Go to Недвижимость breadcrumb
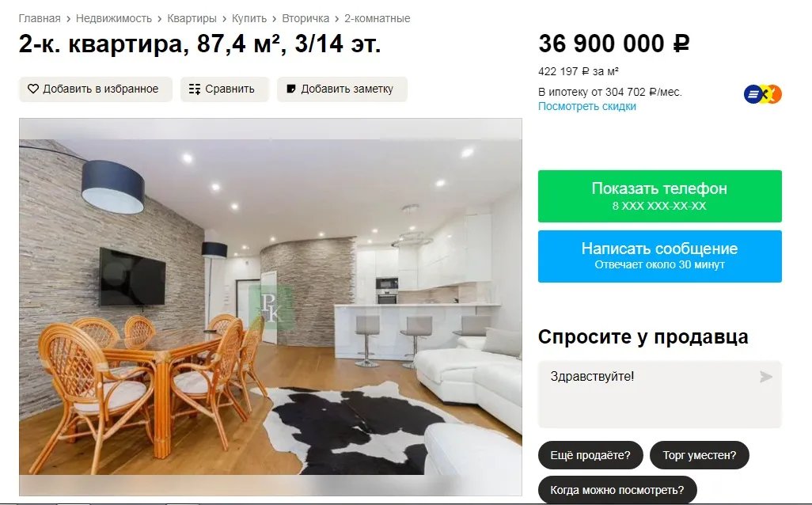Screen dimensions: 812x505 coord(114,19)
